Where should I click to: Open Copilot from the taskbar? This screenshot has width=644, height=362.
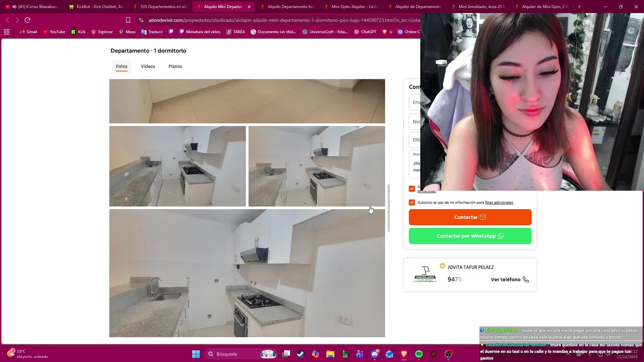click(315, 354)
